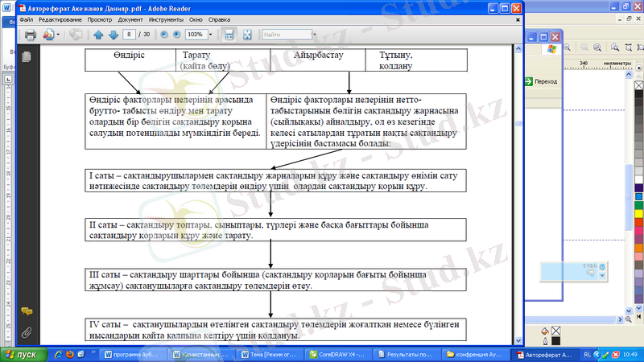
Task: Click the system tray expand arrow
Action: [x=597, y=355]
